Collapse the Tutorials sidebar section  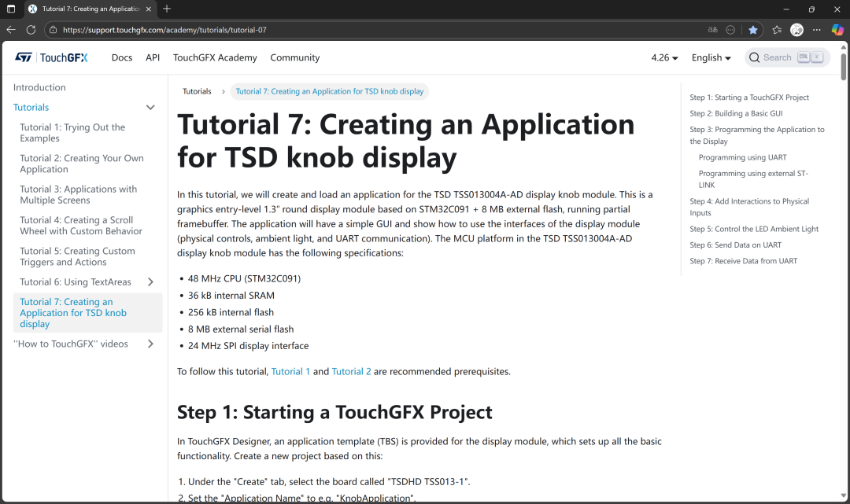(150, 108)
